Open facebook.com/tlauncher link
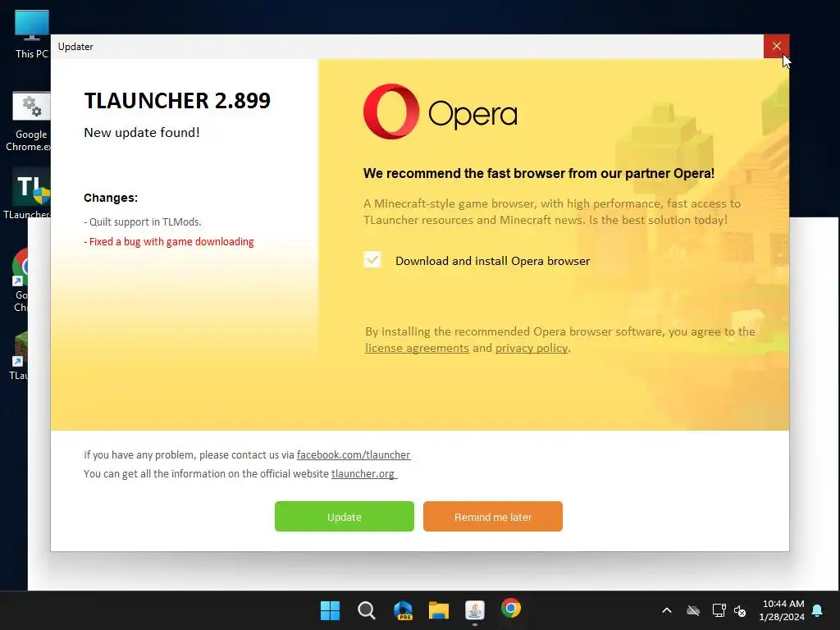Screen dimensions: 840x630 point(354,454)
